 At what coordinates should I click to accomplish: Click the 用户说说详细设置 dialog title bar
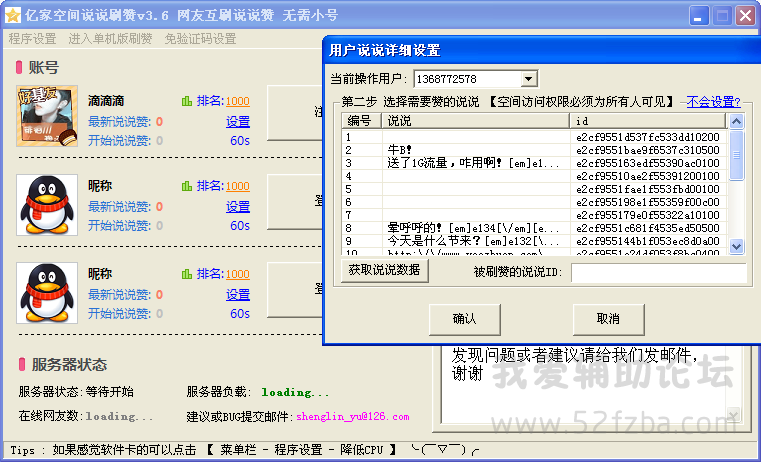(x=541, y=50)
